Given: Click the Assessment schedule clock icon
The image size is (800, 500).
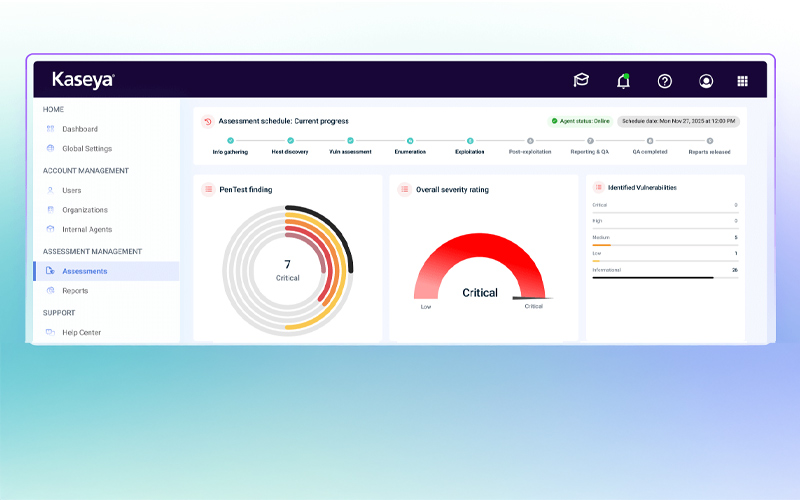Looking at the screenshot, I should (x=208, y=121).
